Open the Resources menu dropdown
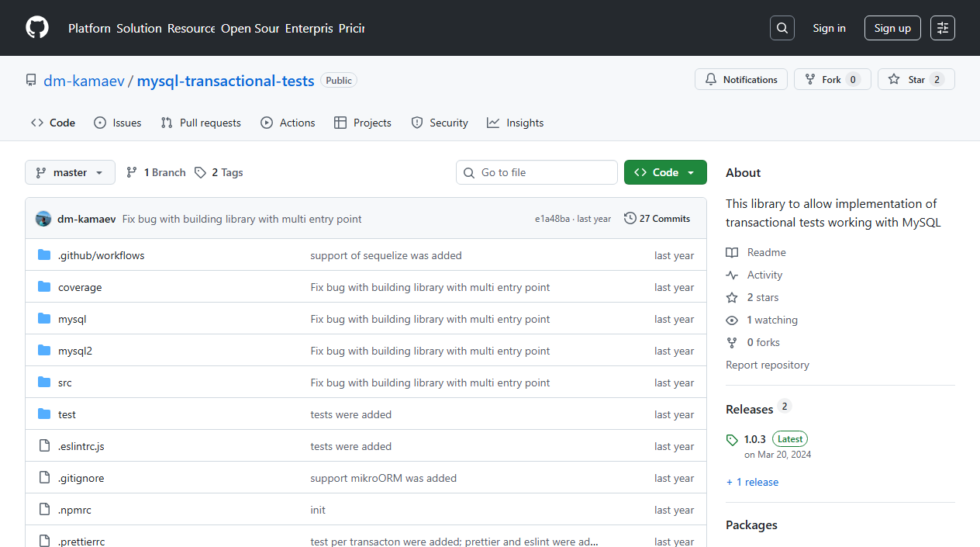 pyautogui.click(x=191, y=28)
